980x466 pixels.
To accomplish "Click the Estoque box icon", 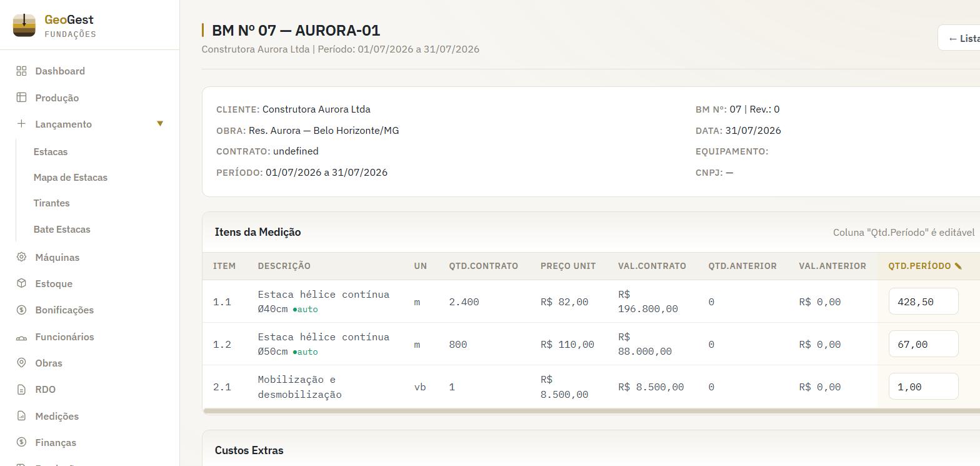I will pyautogui.click(x=21, y=283).
